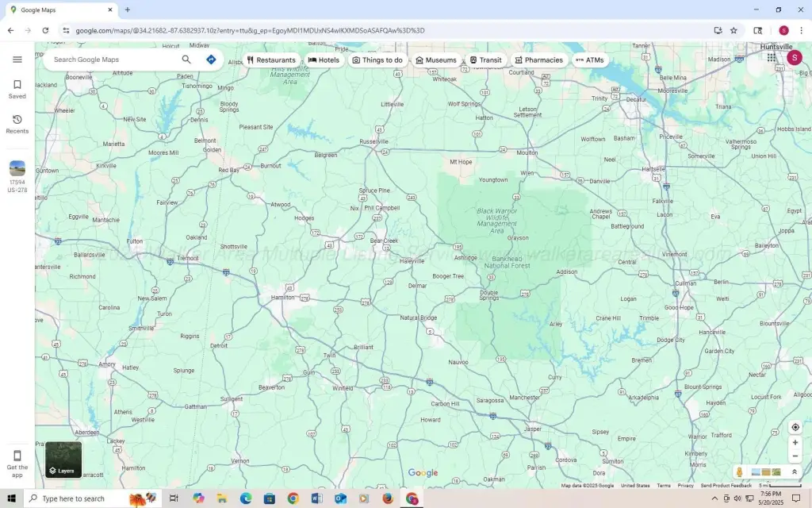Viewport: 812px width, 508px height.
Task: Click the Send Product Feedback link
Action: click(x=726, y=486)
